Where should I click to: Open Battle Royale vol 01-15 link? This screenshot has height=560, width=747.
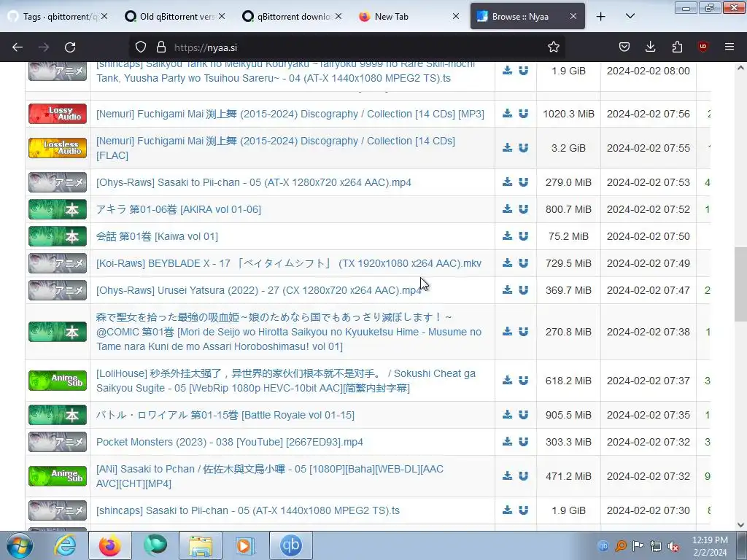point(225,415)
